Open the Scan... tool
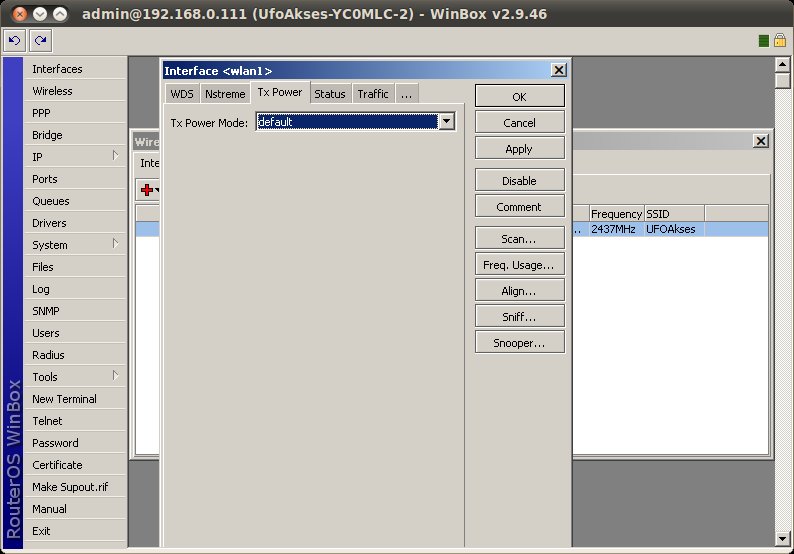This screenshot has height=554, width=794. click(520, 239)
